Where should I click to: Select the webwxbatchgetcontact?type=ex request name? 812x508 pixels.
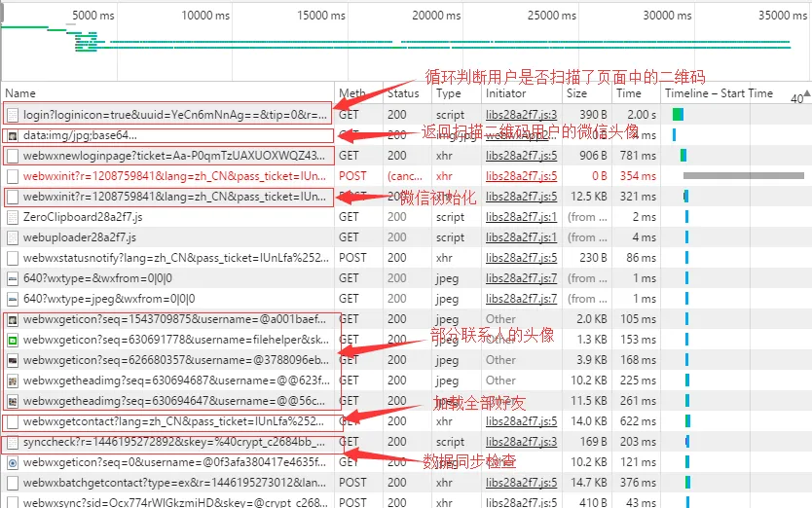click(174, 483)
